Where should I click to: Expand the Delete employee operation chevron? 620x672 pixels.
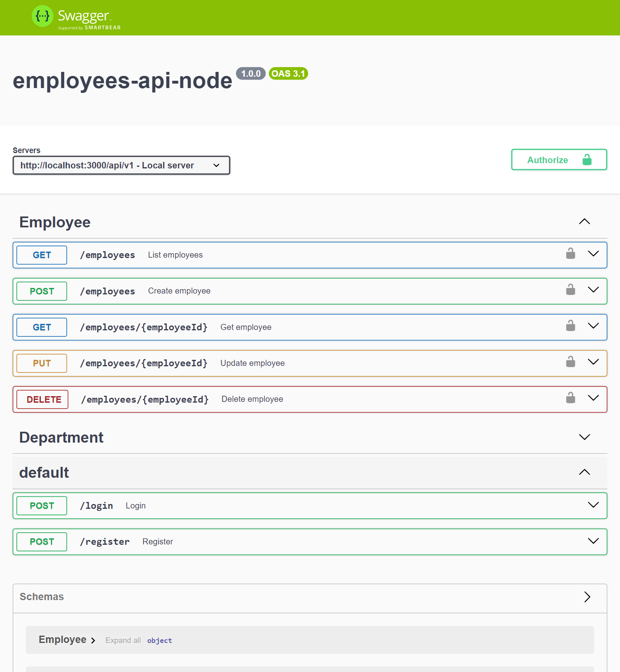[x=593, y=398]
